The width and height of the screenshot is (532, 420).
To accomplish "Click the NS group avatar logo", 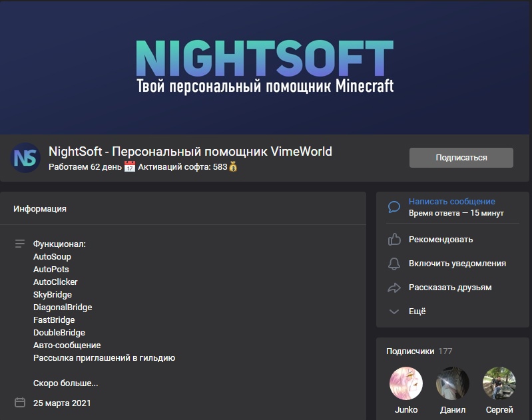I will click(25, 158).
